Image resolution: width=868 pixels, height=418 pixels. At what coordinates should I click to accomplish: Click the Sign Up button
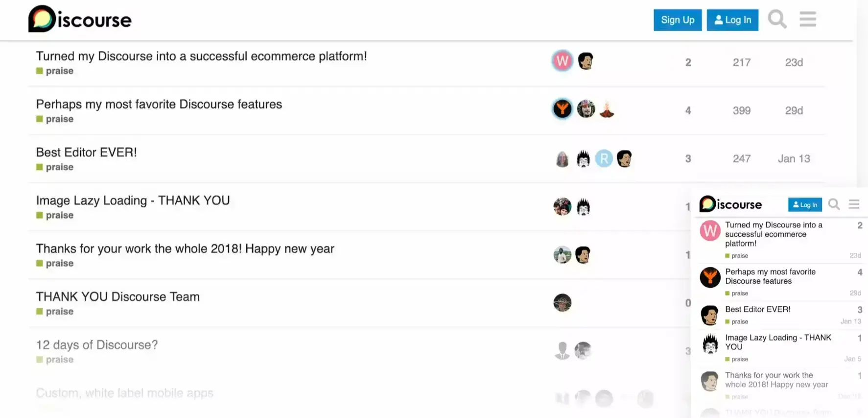[x=678, y=20]
